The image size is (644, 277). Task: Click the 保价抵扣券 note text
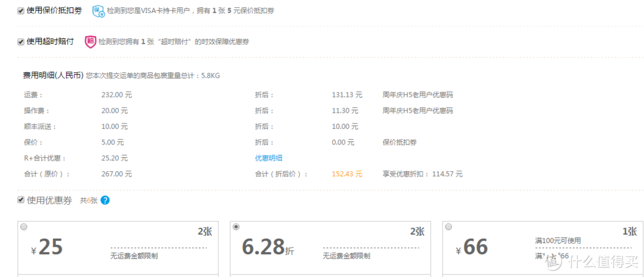pyautogui.click(x=399, y=142)
